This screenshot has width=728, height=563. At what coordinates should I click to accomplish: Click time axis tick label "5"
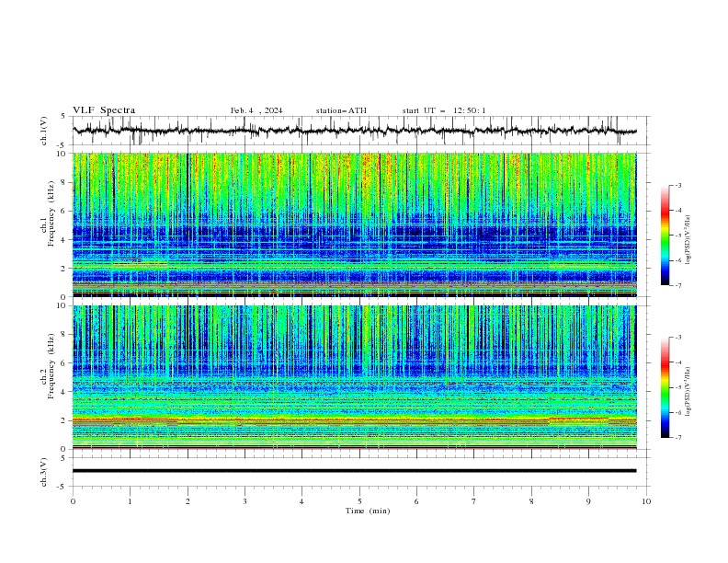[x=359, y=501]
